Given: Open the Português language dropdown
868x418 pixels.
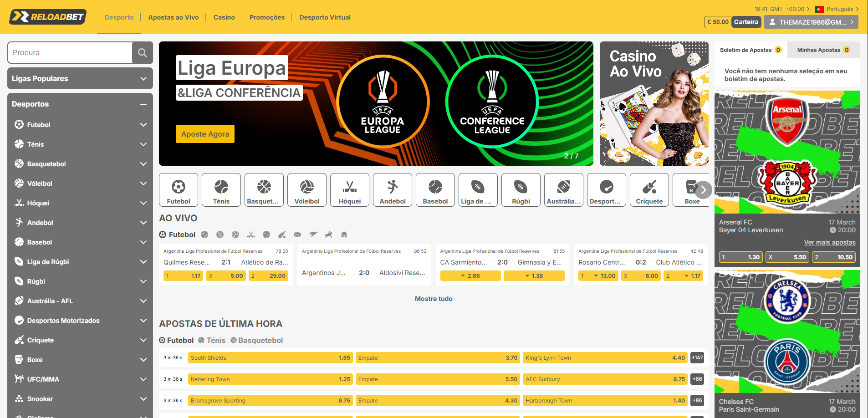Looking at the screenshot, I should [x=837, y=9].
